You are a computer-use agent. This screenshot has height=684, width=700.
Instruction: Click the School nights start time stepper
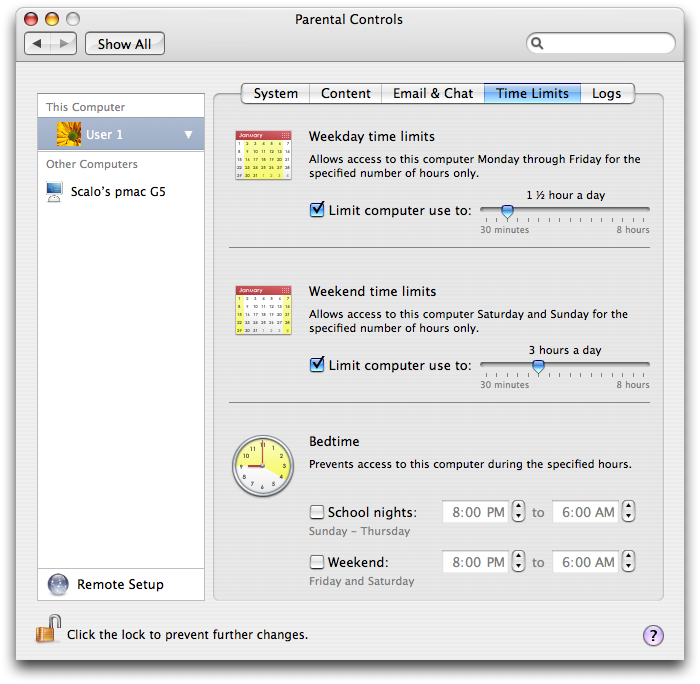click(518, 511)
